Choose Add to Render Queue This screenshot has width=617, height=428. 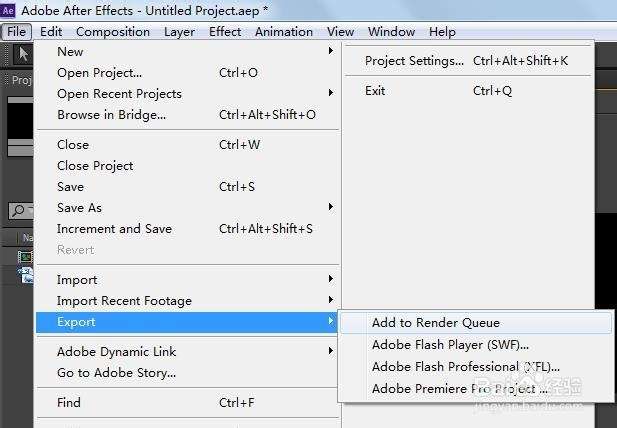[x=435, y=323]
